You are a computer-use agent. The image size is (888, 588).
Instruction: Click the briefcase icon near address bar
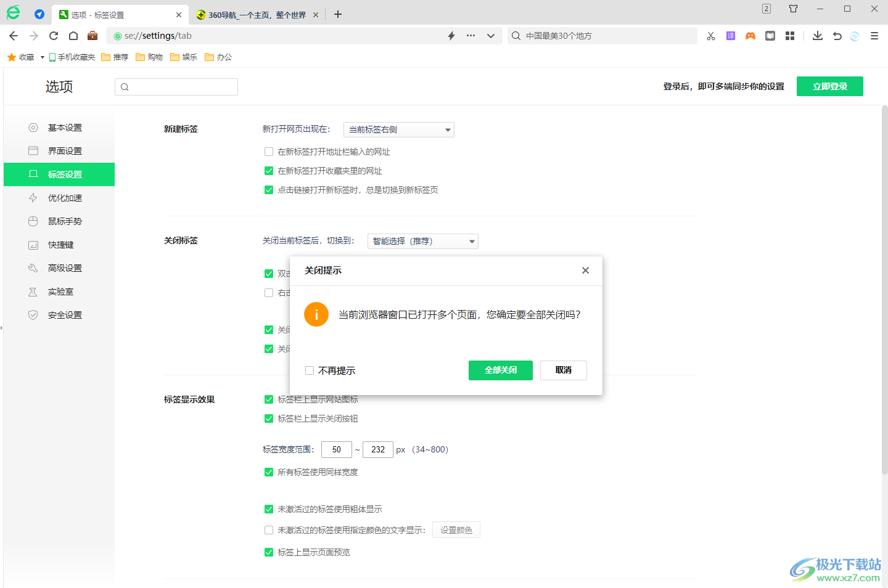coord(92,35)
